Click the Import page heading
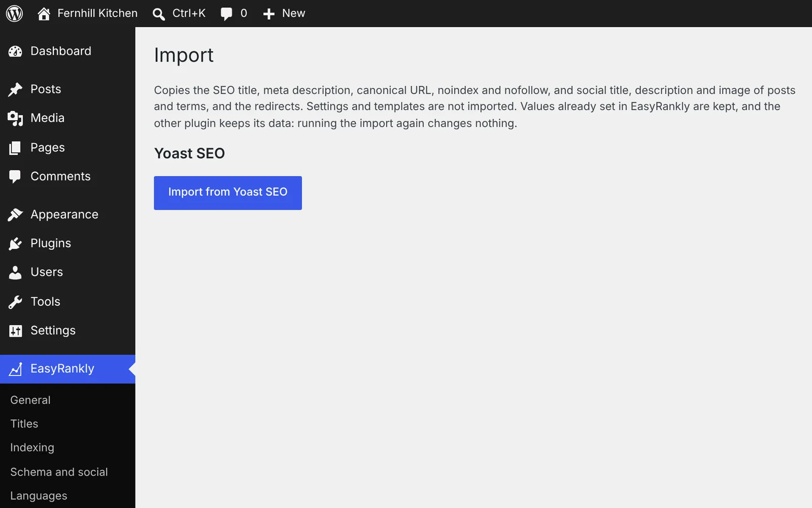This screenshot has height=508, width=812. click(x=184, y=55)
